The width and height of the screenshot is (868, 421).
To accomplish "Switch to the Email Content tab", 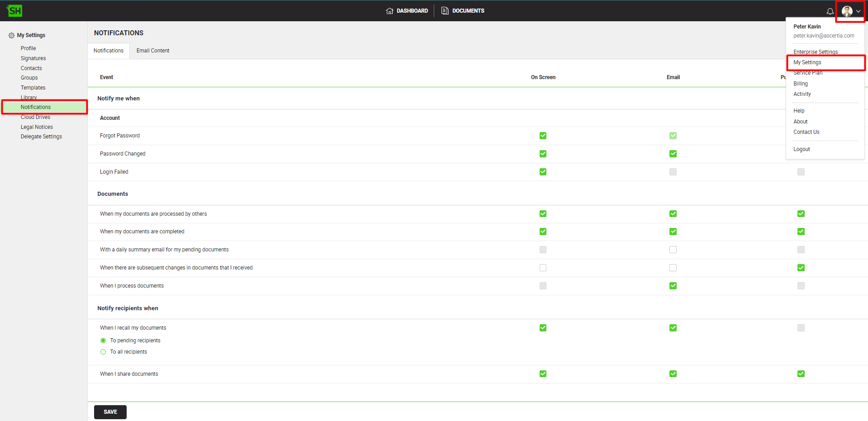I will pyautogui.click(x=153, y=51).
